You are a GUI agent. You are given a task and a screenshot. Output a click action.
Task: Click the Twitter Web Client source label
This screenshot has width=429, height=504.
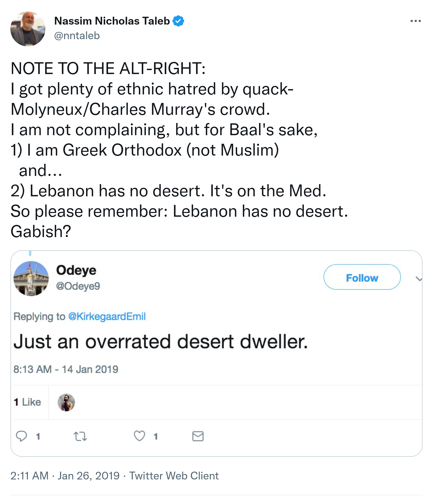click(x=174, y=476)
